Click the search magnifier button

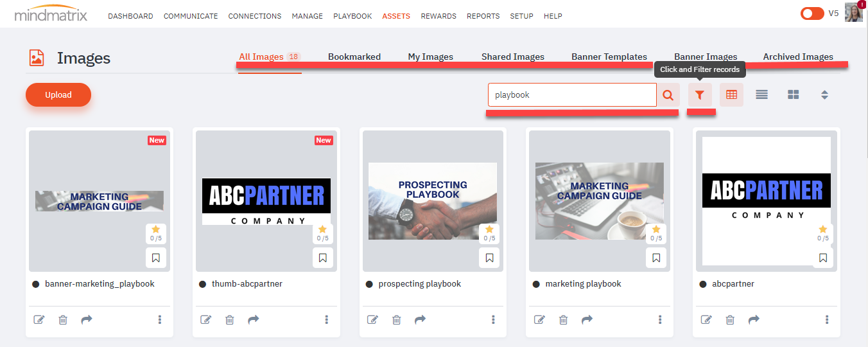point(668,95)
